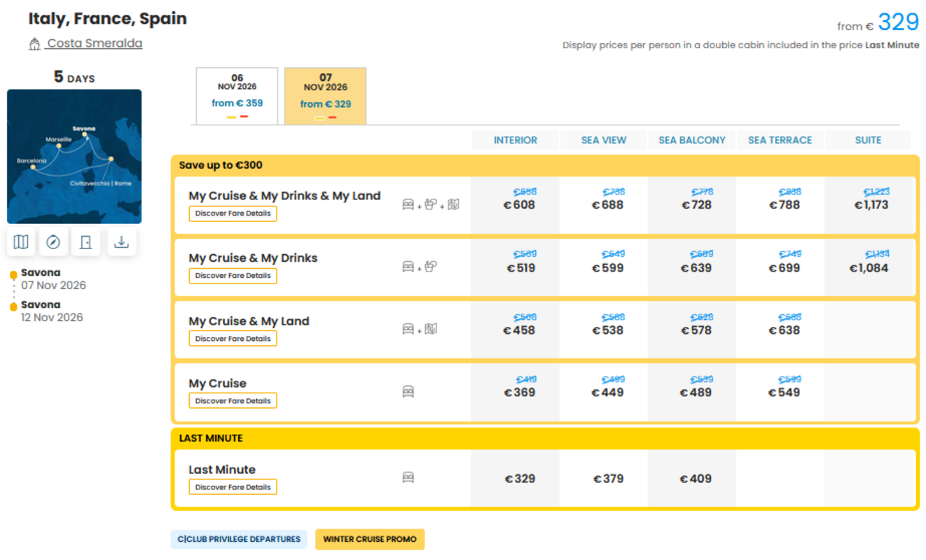
Task: Open the cabin door icon button
Action: [86, 242]
